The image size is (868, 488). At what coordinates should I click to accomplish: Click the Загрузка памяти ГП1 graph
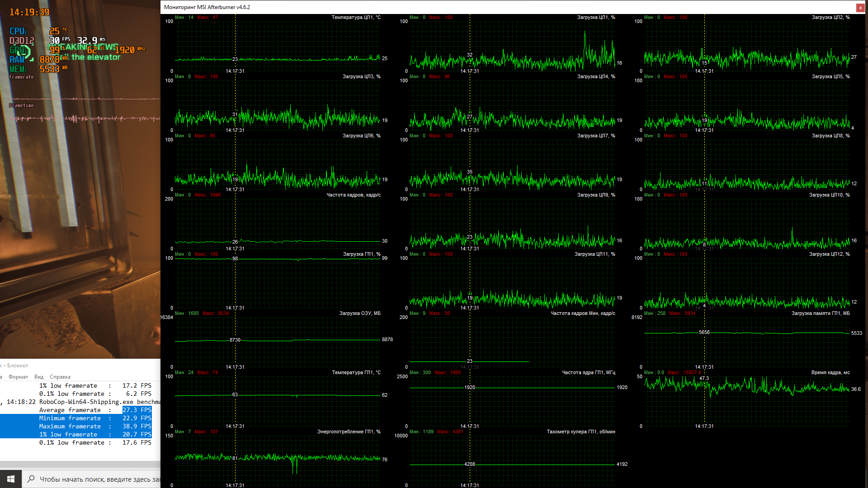[747, 342]
